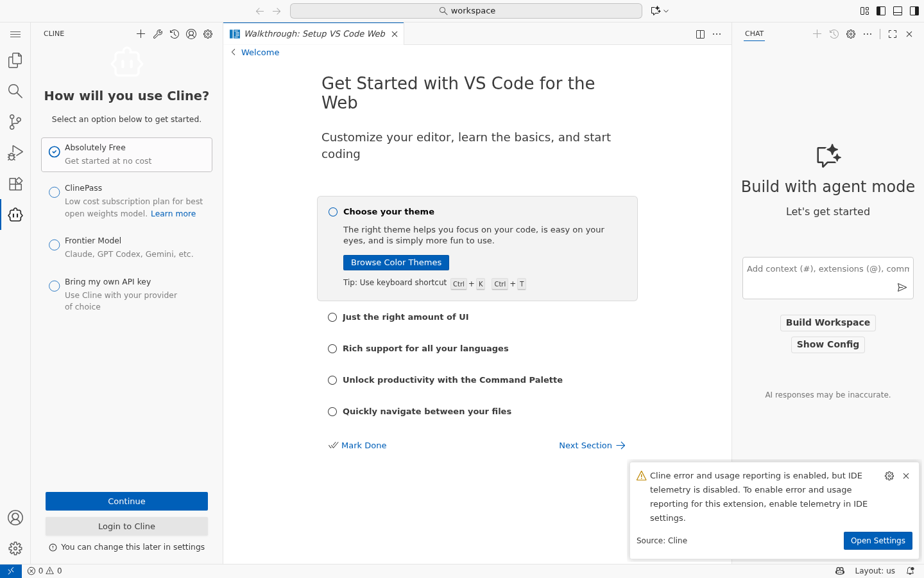Click the Learn more link under ClinePass

click(x=173, y=214)
